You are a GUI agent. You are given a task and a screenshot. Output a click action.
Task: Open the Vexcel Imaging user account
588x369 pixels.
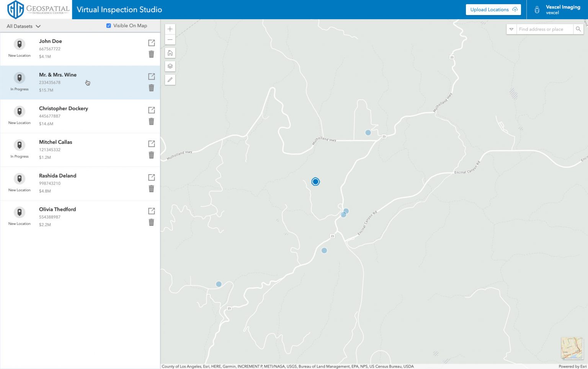click(x=558, y=10)
